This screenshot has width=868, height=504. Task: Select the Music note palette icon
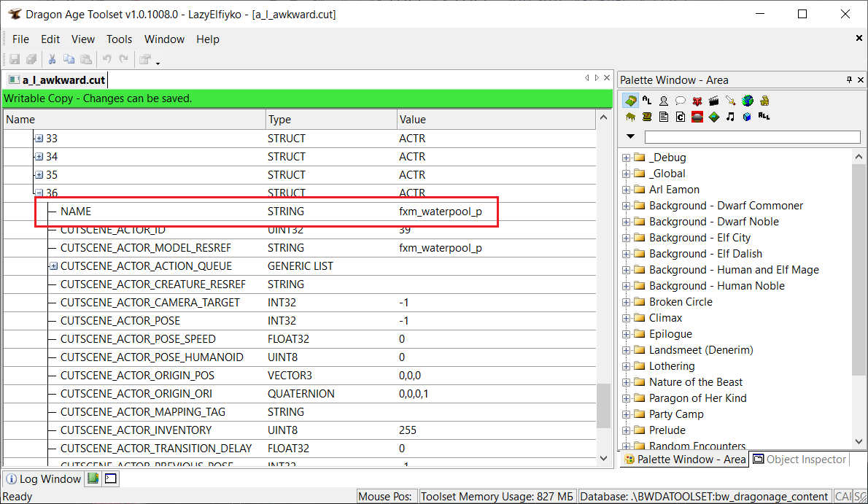tap(731, 117)
